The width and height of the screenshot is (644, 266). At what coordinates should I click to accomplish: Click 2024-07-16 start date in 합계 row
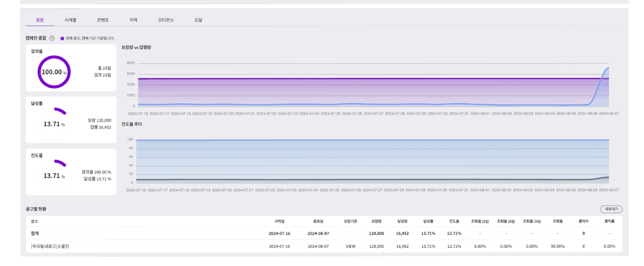(279, 233)
